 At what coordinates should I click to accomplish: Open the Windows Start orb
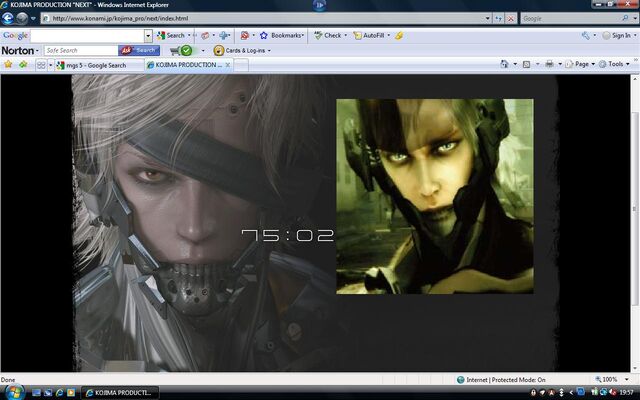[x=14, y=392]
